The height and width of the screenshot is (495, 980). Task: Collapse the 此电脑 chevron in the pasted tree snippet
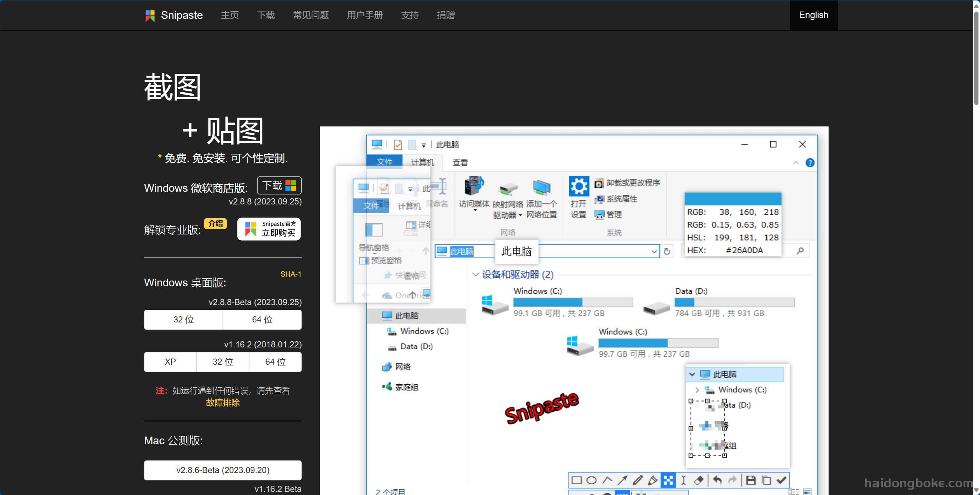pyautogui.click(x=692, y=374)
